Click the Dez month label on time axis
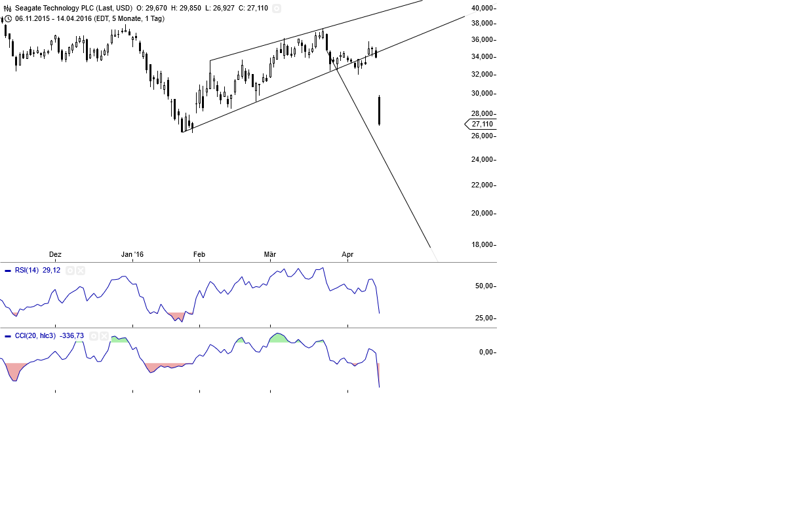 tap(55, 254)
